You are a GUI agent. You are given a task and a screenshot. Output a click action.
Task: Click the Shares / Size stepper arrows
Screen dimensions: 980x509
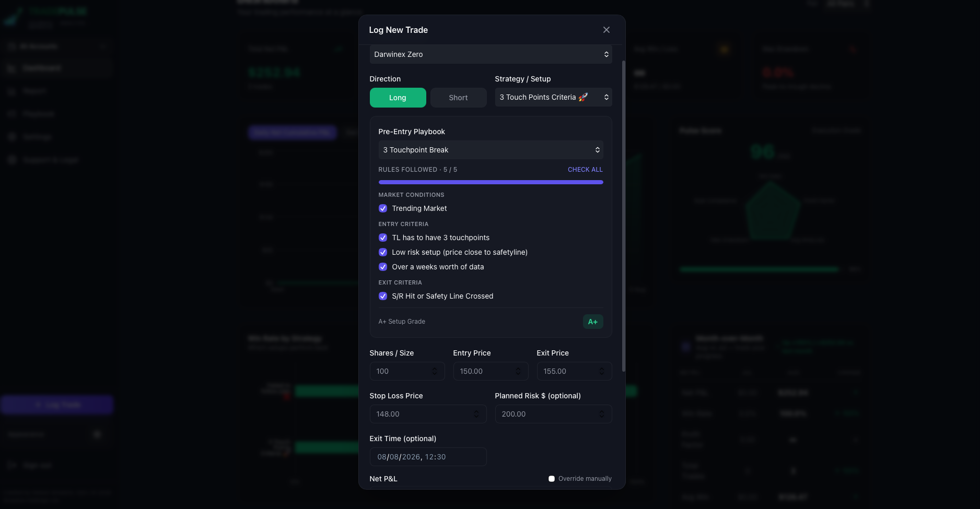[435, 371]
